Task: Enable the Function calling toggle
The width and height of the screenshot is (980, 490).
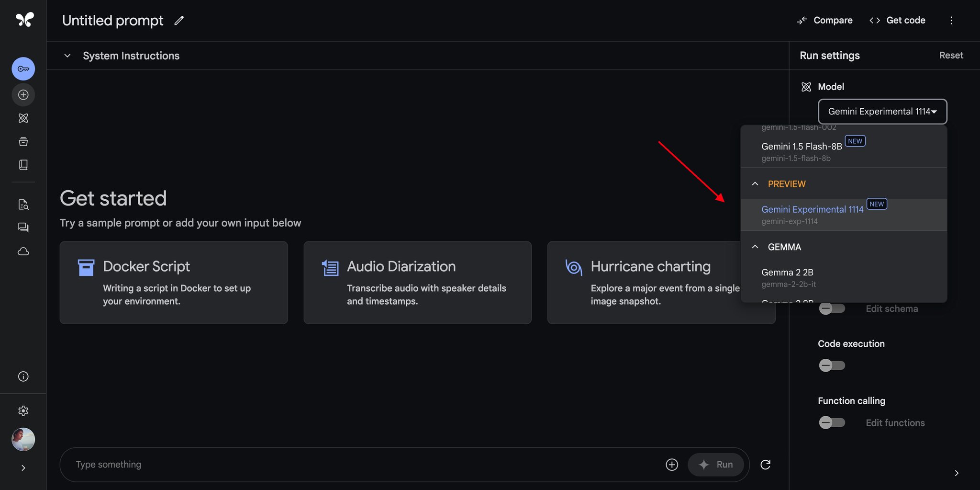Action: 832,422
